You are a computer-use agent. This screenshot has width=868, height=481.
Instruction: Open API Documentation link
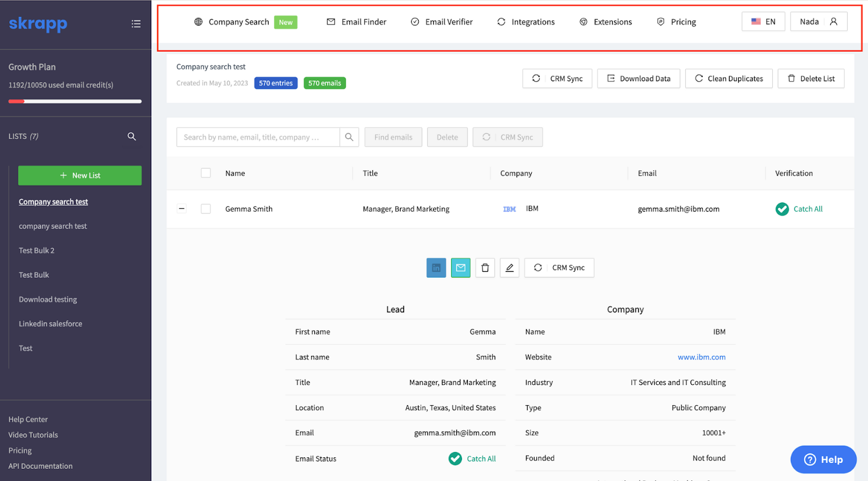[41, 466]
